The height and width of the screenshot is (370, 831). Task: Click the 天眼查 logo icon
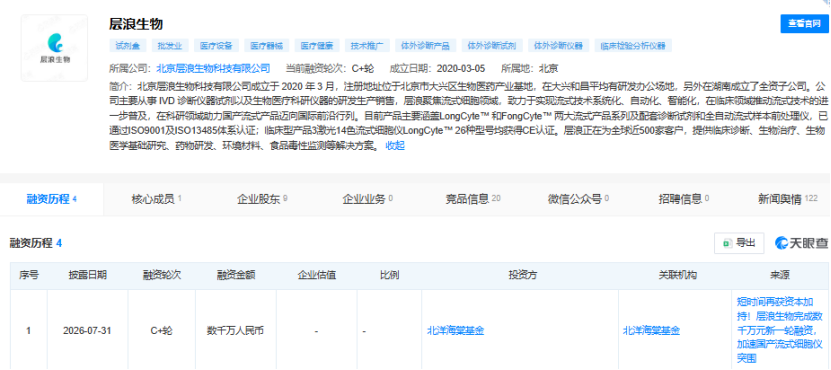click(x=800, y=243)
